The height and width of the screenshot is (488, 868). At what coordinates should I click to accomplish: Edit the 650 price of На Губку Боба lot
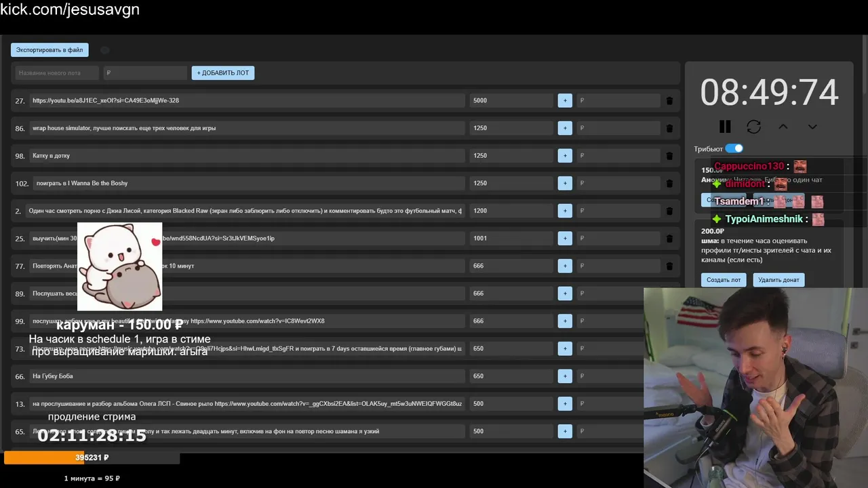(x=511, y=376)
